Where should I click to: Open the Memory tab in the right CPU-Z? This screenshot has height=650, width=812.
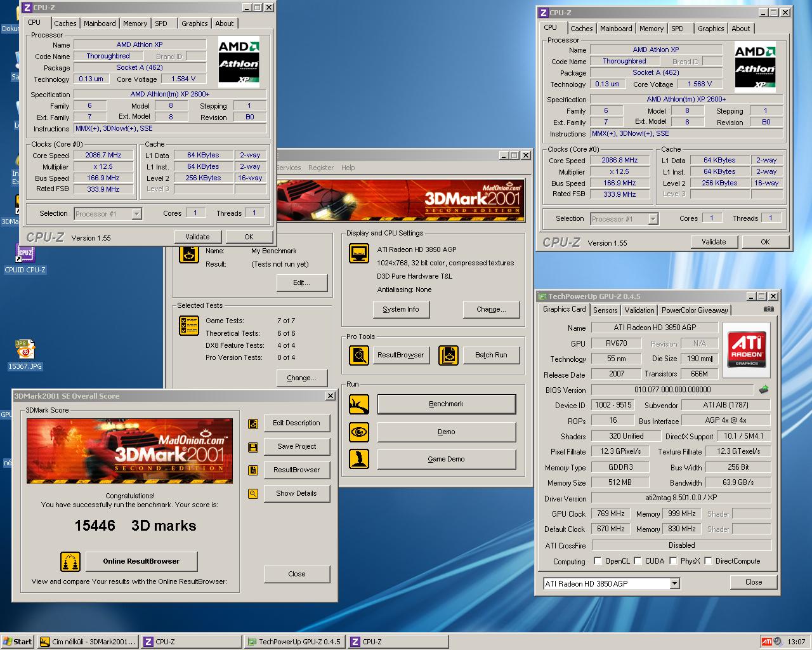[652, 29]
